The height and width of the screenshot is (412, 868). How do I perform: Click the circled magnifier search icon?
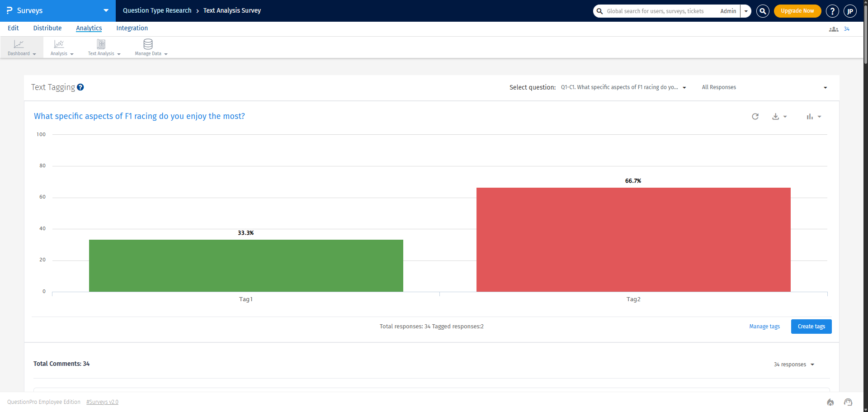click(x=763, y=11)
